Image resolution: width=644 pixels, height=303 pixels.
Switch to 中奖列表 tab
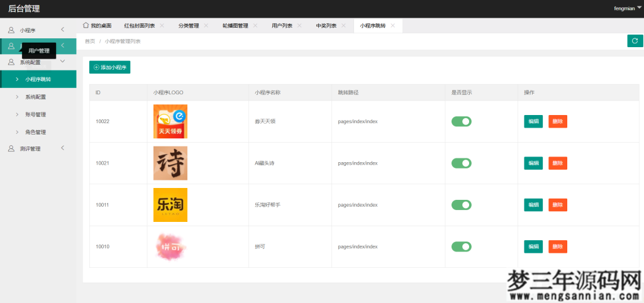pyautogui.click(x=326, y=25)
